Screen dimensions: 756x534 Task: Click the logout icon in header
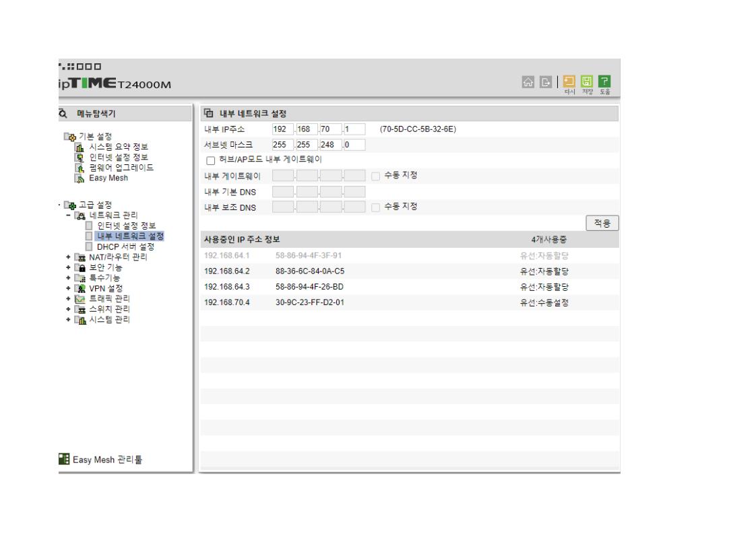point(545,82)
